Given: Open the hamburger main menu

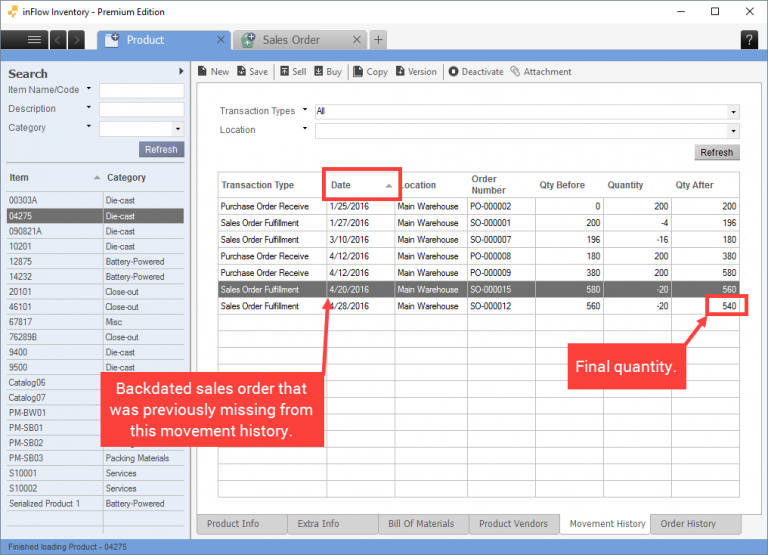Looking at the screenshot, I should (34, 40).
